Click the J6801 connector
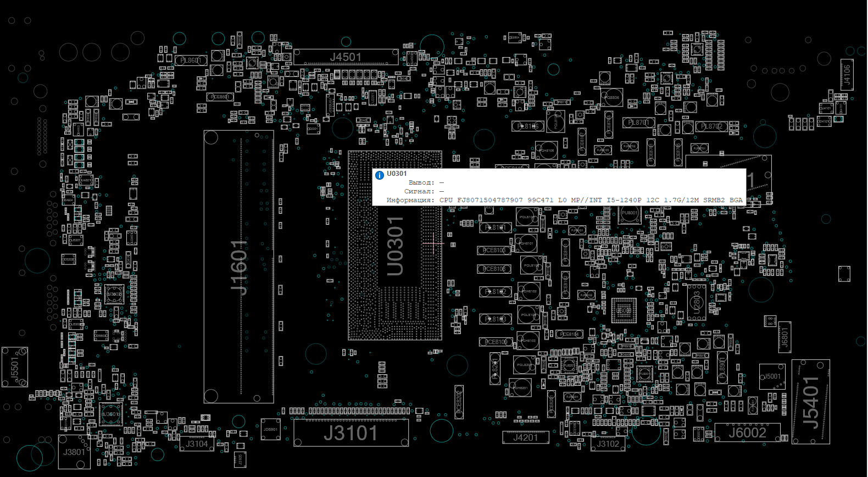Image resolution: width=868 pixels, height=477 pixels. coord(784,337)
